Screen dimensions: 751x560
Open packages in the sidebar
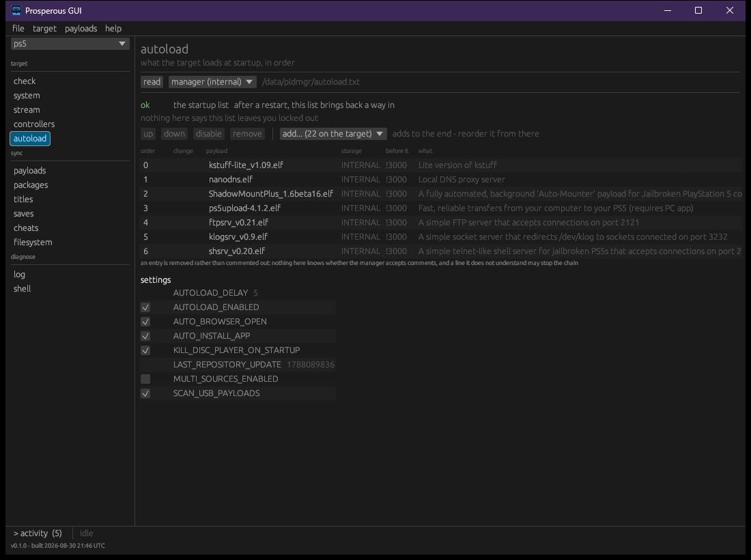[31, 185]
